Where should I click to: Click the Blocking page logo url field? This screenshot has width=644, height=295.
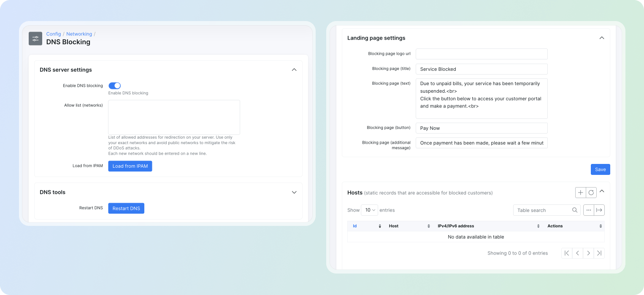(482, 54)
